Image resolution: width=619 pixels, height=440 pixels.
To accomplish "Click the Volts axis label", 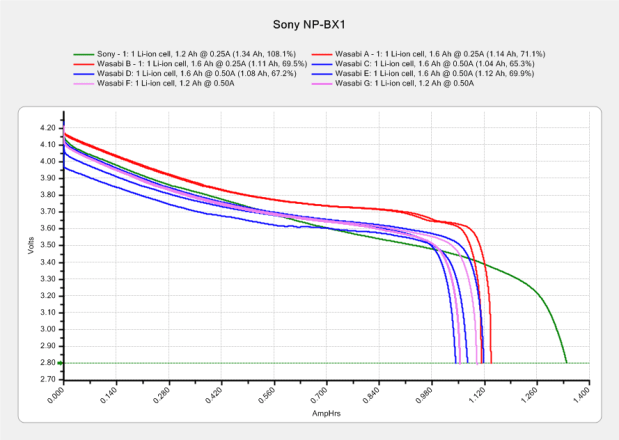I will tap(31, 245).
